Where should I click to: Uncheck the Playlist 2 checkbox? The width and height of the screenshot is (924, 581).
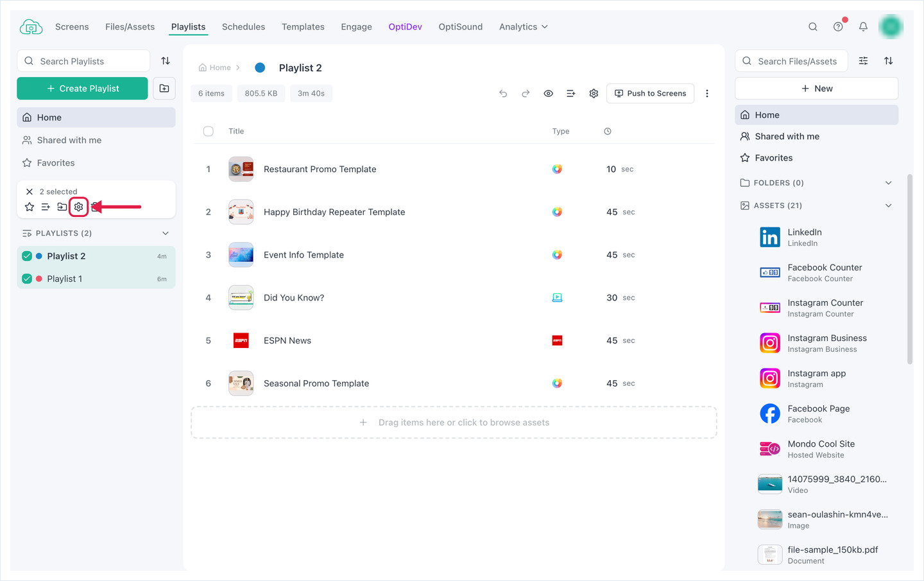(x=27, y=256)
